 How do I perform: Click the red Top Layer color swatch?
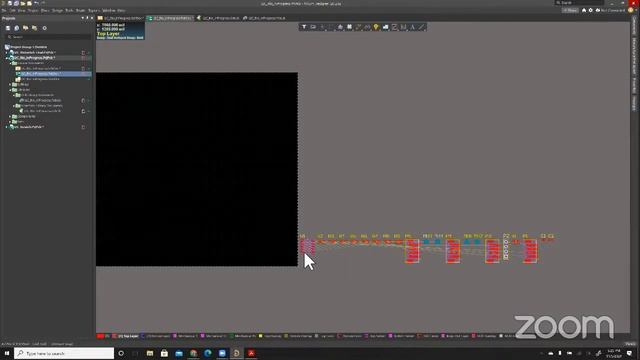tap(115, 336)
